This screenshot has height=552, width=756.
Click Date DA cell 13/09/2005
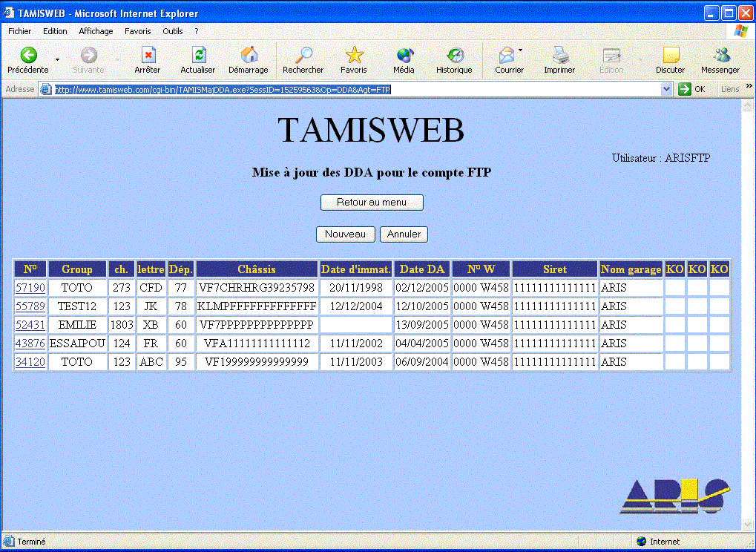pyautogui.click(x=422, y=325)
